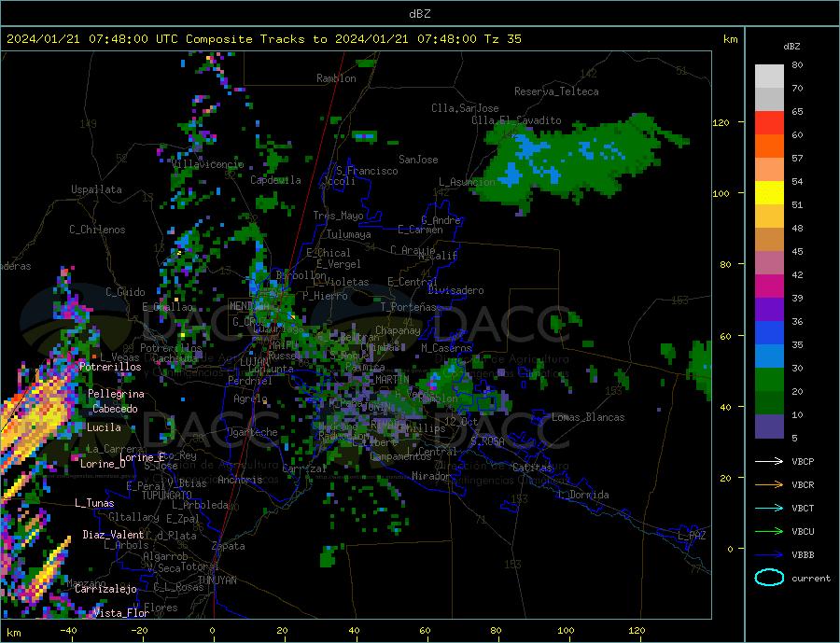Select the red 60-65 dBZ swatch
Image resolution: width=840 pixels, height=643 pixels.
769,122
